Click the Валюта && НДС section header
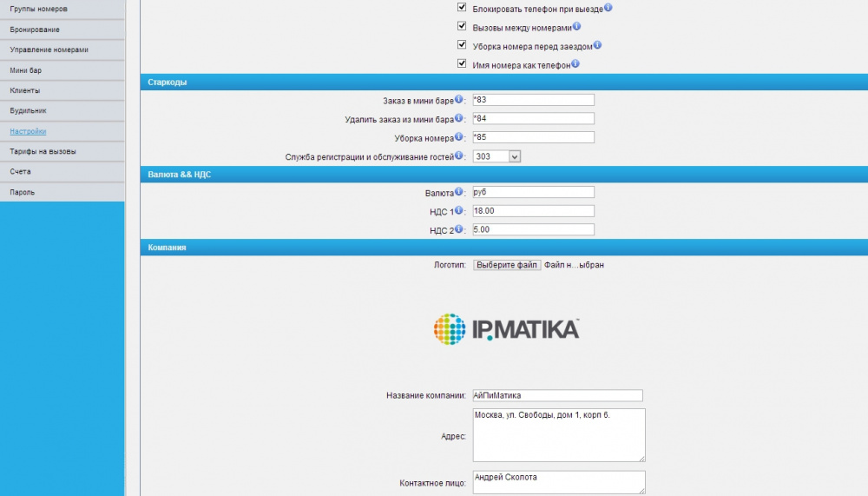Image resolution: width=868 pixels, height=496 pixels. tap(503, 175)
